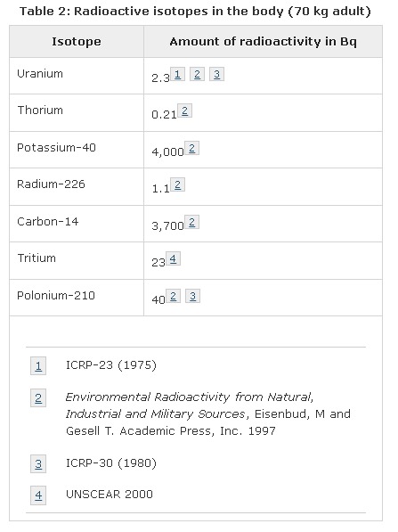
Task: Click footnote 3 link beside Polonium-210 value
Action: pos(192,296)
